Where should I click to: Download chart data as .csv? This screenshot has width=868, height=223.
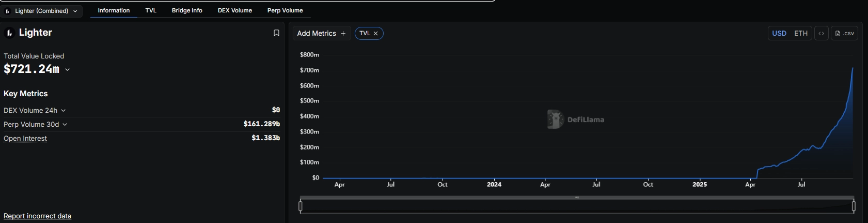click(x=844, y=33)
